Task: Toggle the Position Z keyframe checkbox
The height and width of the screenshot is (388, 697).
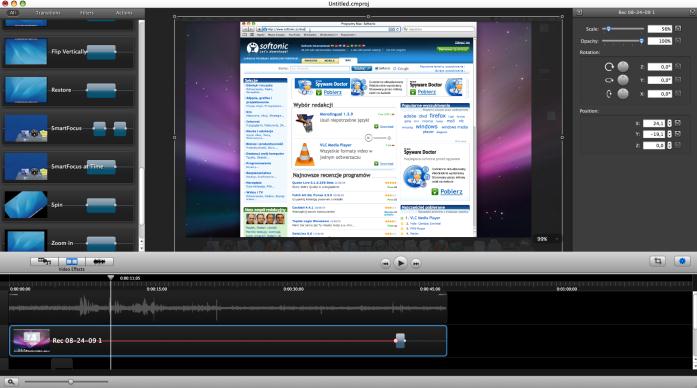Action: pos(678,145)
